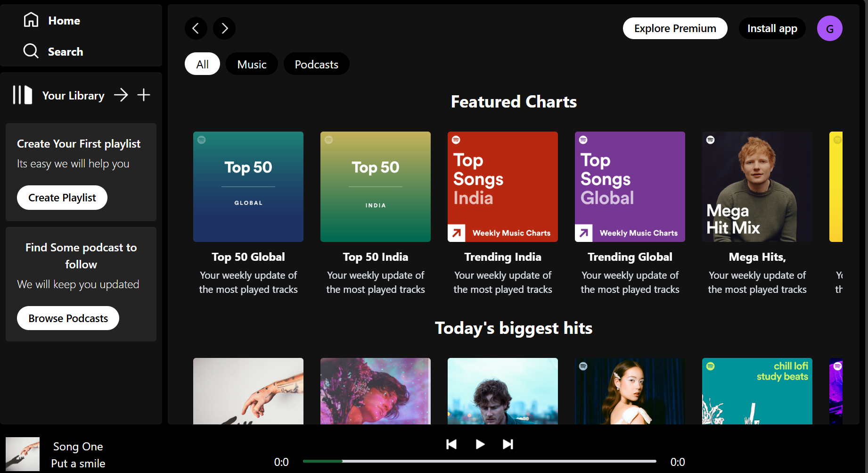
Task: Open Search via magnifying glass icon
Action: pos(31,51)
